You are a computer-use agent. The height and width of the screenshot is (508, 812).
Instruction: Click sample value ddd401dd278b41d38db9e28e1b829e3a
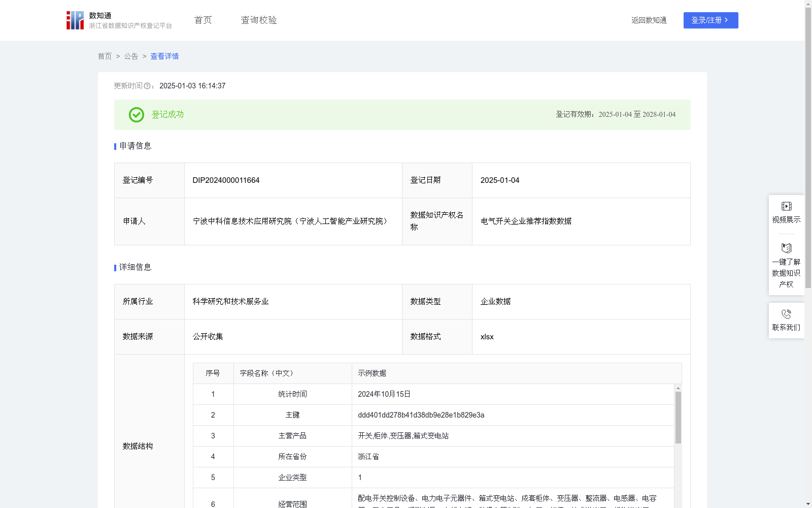[421, 415]
